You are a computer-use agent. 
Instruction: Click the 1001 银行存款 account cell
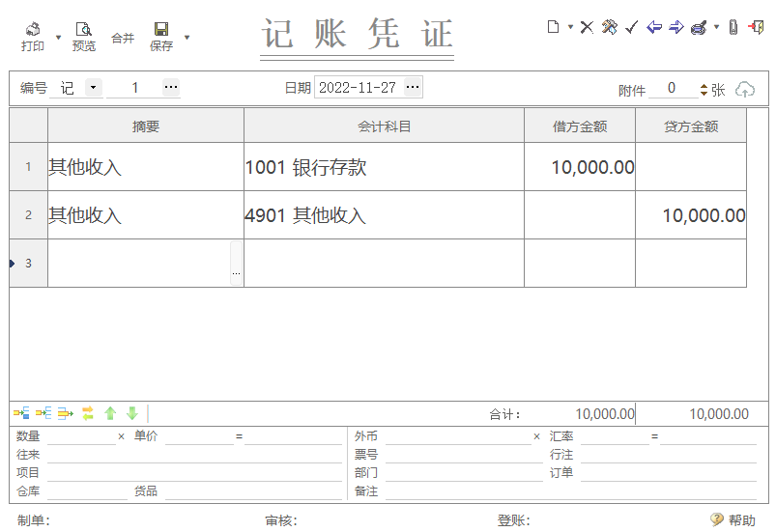[x=384, y=167]
